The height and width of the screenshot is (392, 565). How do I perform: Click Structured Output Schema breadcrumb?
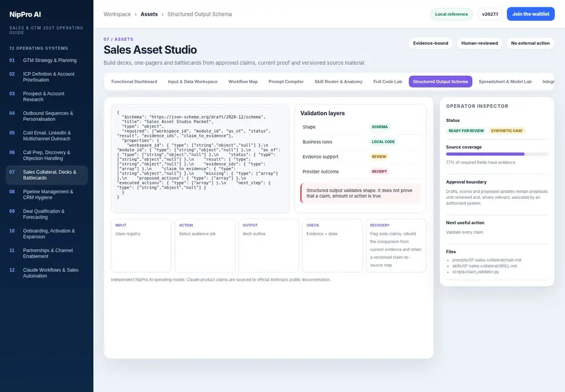tap(199, 14)
